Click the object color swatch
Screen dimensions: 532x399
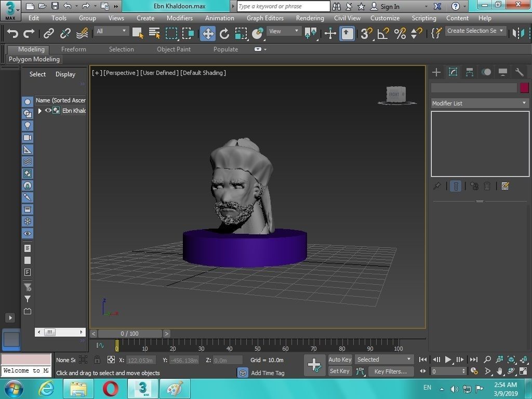coord(524,88)
